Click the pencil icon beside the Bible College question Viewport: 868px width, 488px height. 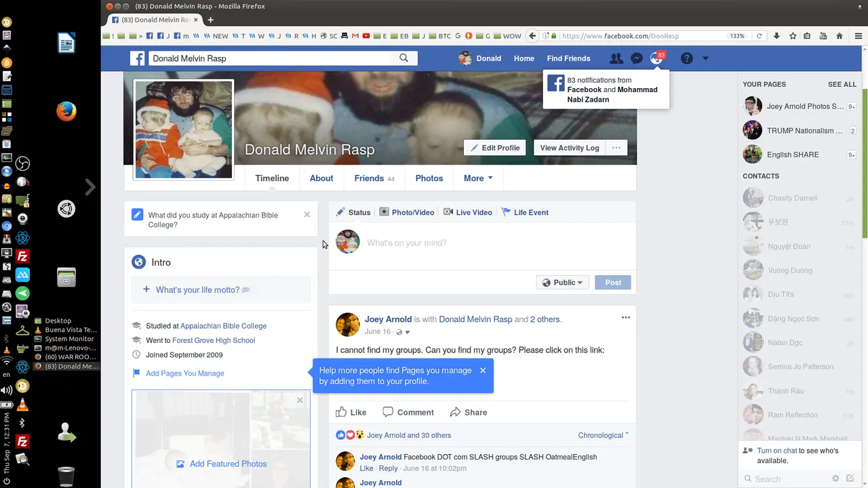click(137, 215)
